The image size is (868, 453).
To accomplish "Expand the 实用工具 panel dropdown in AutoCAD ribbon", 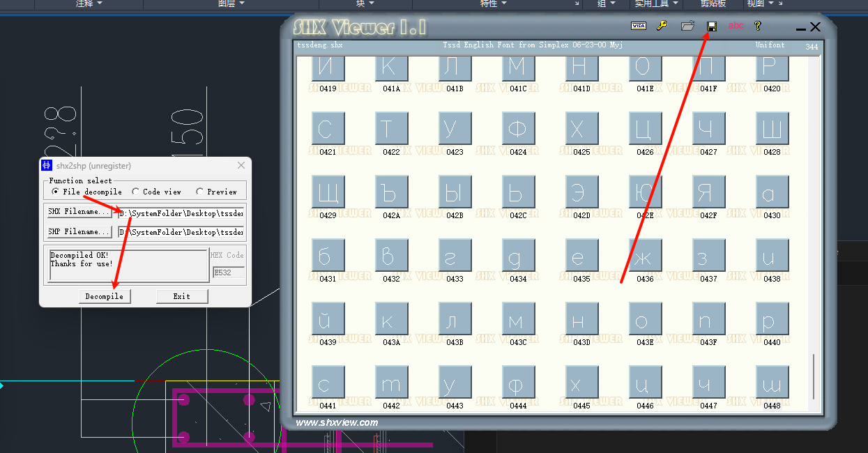I will 676,3.
